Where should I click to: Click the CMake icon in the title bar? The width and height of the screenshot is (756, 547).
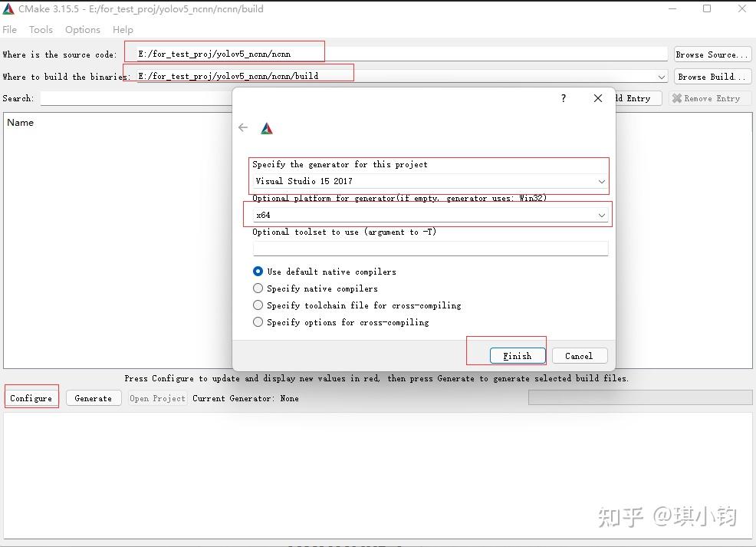(x=8, y=8)
